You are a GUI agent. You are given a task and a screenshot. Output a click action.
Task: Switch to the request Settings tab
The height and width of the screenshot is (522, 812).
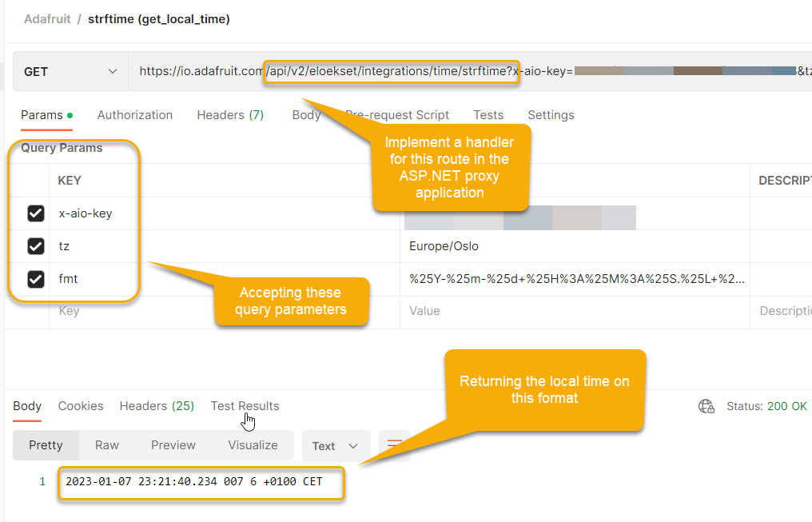pyautogui.click(x=550, y=115)
